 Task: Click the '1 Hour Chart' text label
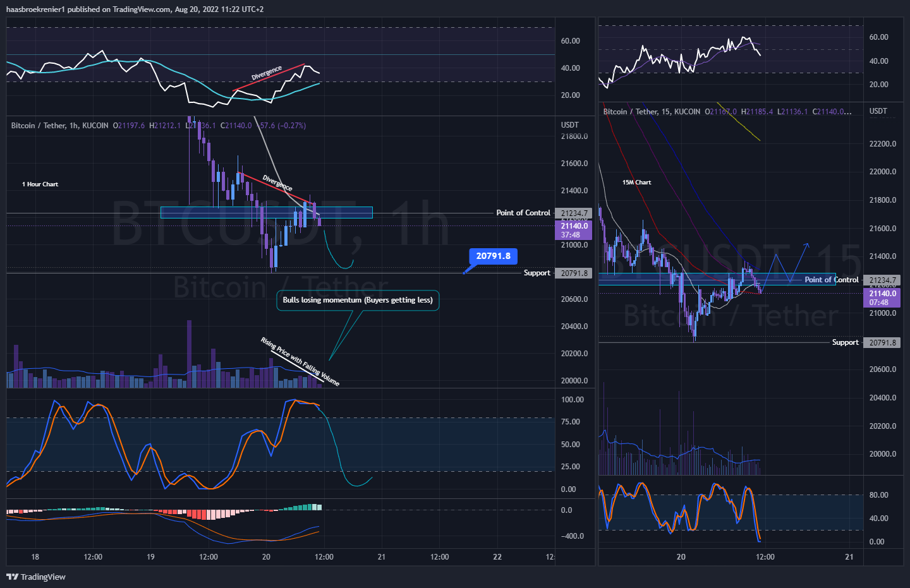coord(40,184)
